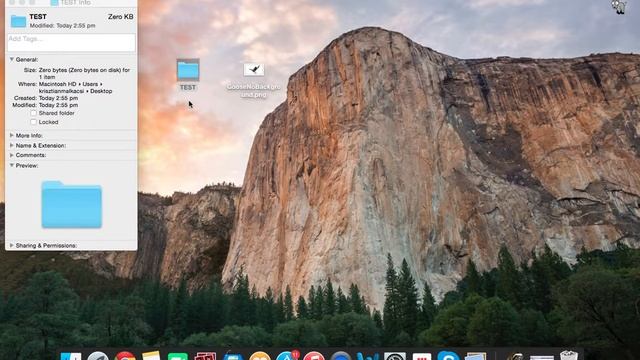Click the Size value Zero bytes text

click(x=84, y=73)
